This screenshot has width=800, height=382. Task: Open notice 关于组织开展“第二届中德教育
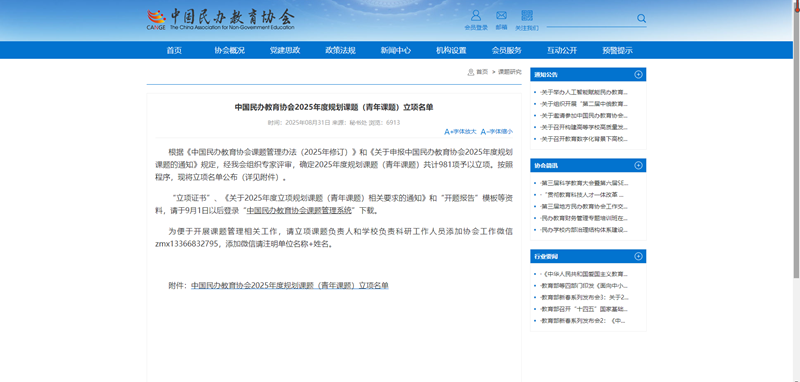[584, 104]
